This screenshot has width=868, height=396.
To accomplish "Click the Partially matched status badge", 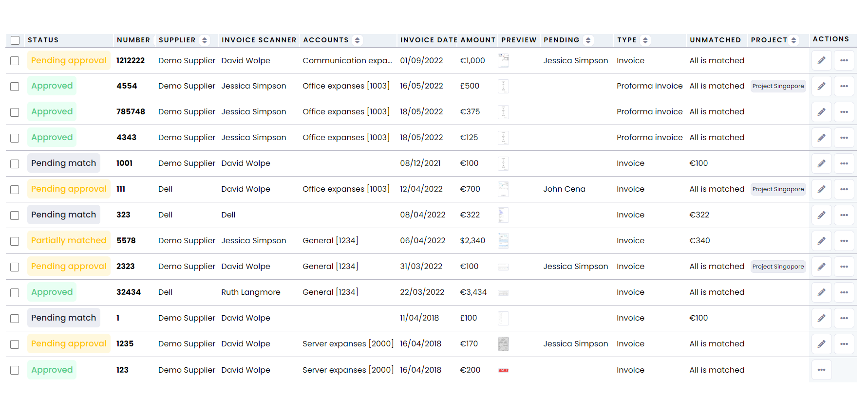I will pyautogui.click(x=69, y=240).
